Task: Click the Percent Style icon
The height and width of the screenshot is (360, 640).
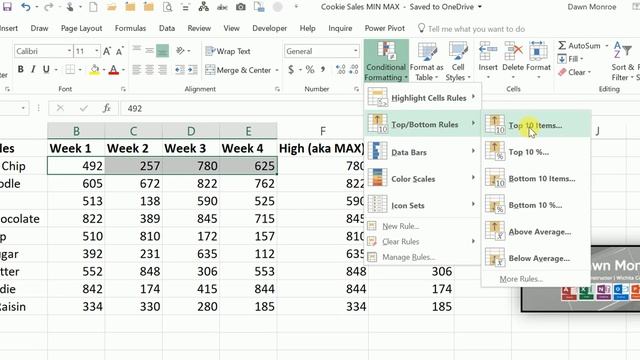Action: coord(310,69)
